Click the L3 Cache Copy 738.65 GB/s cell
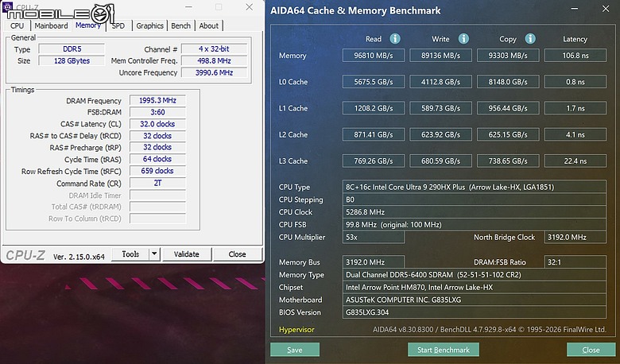Viewport: 620px width, 364px height. (x=508, y=161)
